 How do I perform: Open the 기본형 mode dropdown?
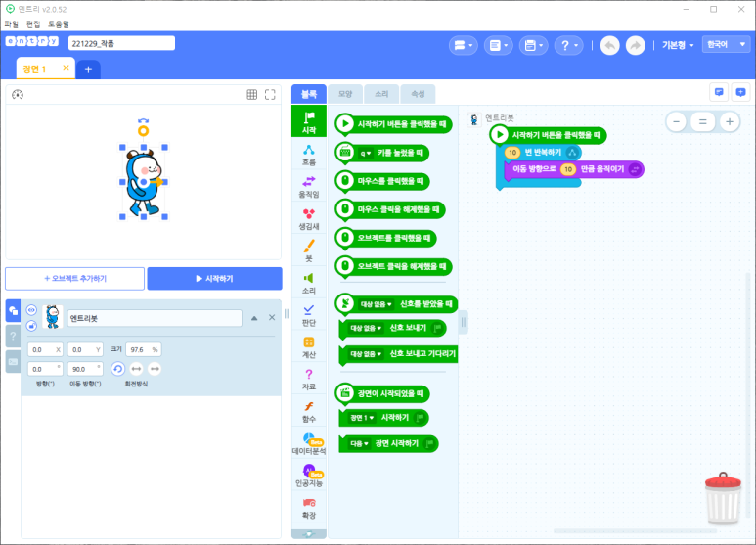click(x=678, y=45)
